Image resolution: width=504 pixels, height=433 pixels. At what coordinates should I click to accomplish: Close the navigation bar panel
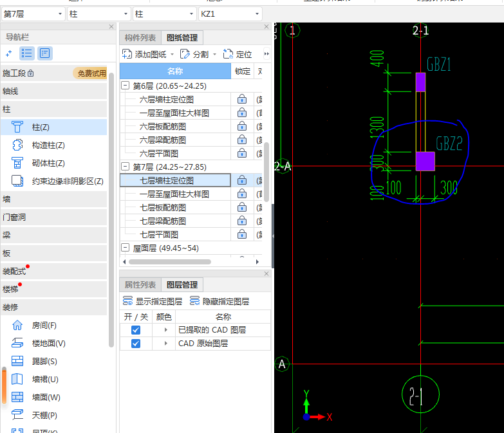[x=111, y=26]
